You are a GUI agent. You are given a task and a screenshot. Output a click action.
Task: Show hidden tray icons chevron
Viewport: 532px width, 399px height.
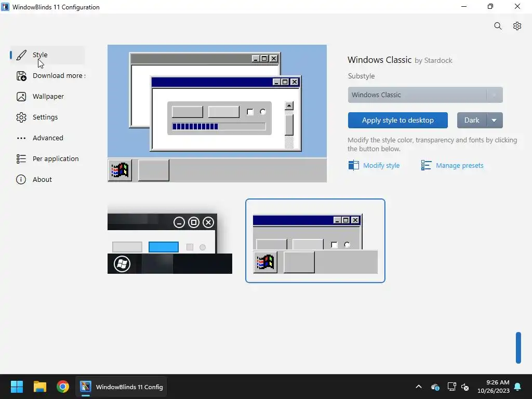click(419, 387)
